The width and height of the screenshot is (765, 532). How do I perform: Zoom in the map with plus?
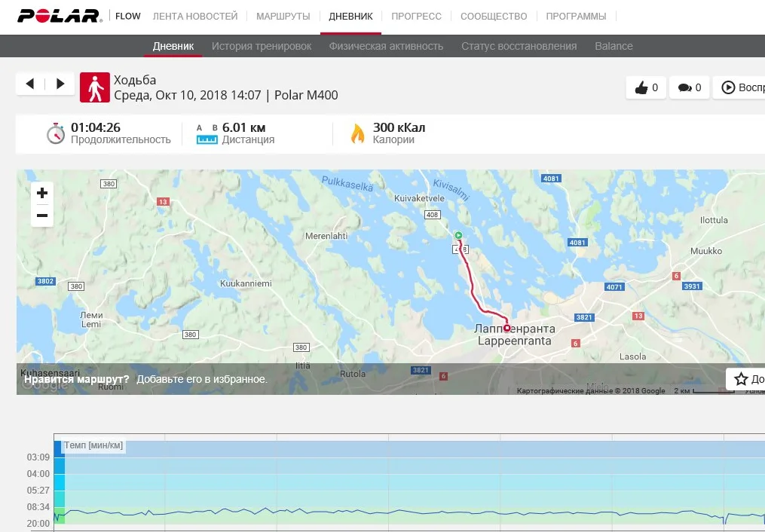(x=42, y=193)
